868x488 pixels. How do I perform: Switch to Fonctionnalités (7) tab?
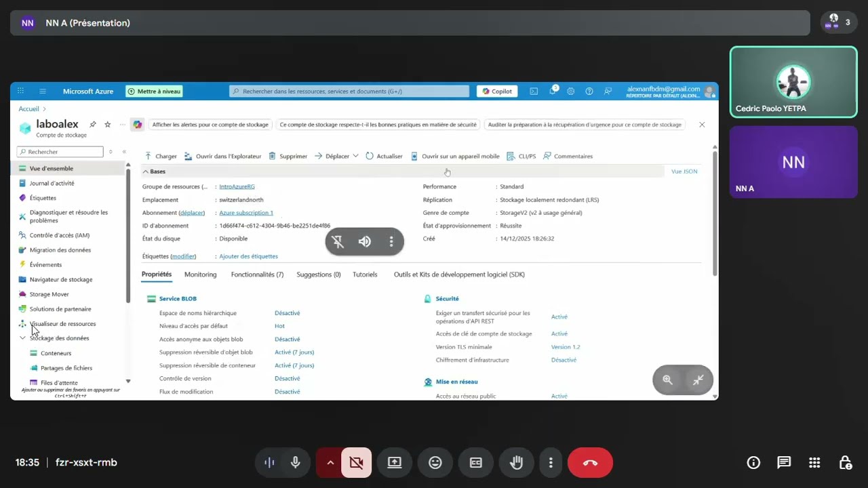[x=257, y=274]
